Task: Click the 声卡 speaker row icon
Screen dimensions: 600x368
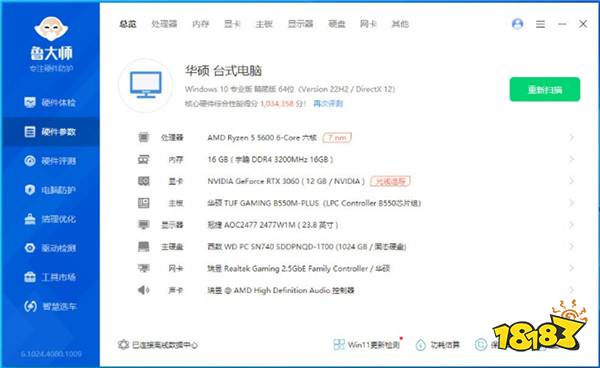Action: (x=143, y=290)
